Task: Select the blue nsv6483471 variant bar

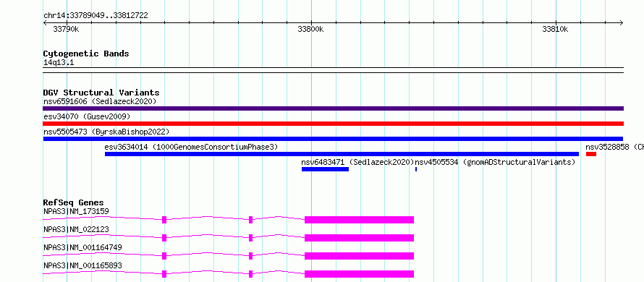Action: coord(326,169)
